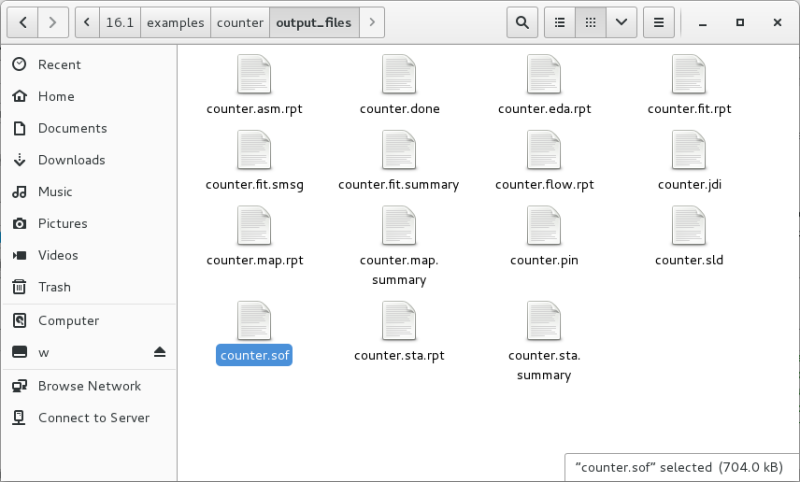Select counter.fit.smsg file icon
Screen dimensions: 800x482
254,150
